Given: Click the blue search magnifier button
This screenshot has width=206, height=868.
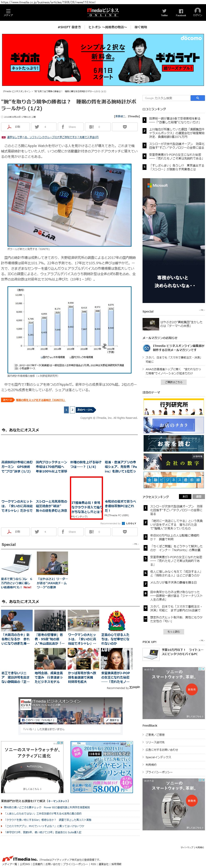Looking at the screenshot, I should [x=197, y=98].
